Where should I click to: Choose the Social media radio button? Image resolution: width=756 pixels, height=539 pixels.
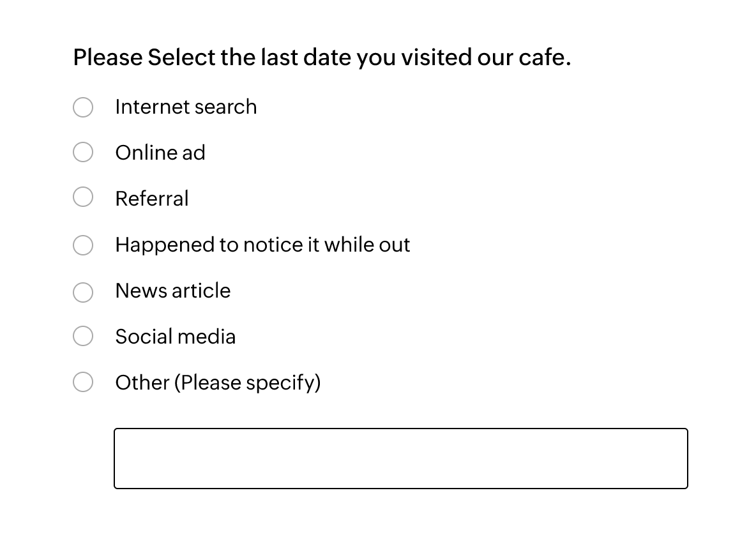pyautogui.click(x=83, y=336)
